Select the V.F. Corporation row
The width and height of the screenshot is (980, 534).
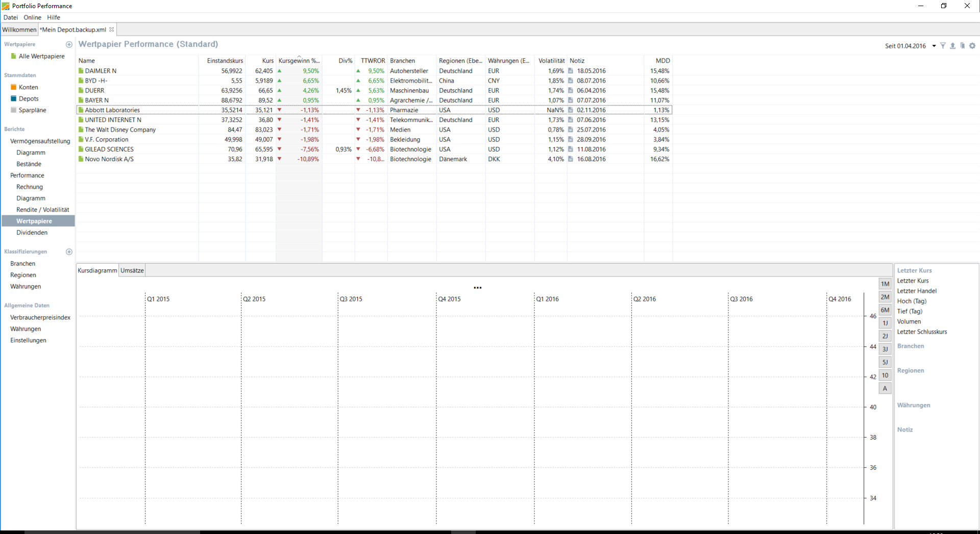(x=374, y=139)
